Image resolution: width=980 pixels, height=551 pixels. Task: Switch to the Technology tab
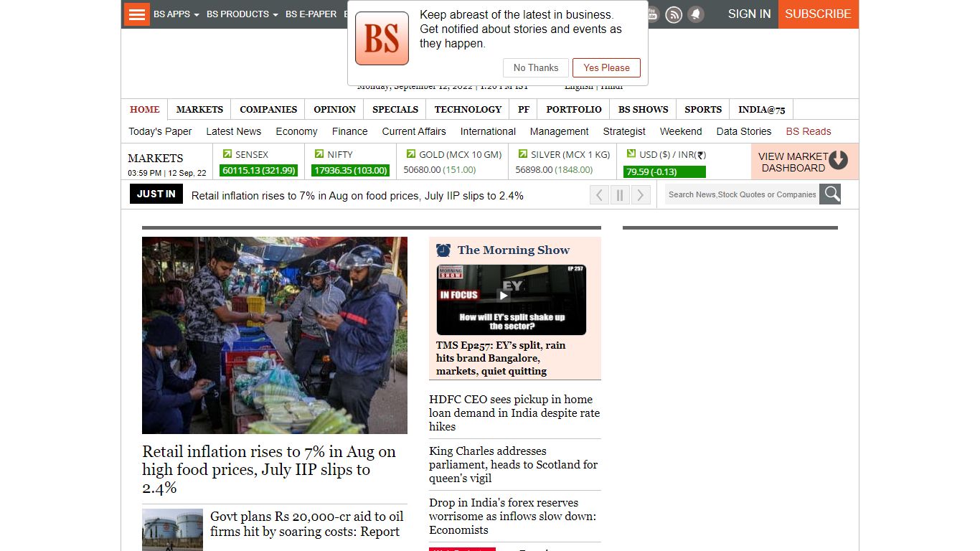[x=468, y=110]
